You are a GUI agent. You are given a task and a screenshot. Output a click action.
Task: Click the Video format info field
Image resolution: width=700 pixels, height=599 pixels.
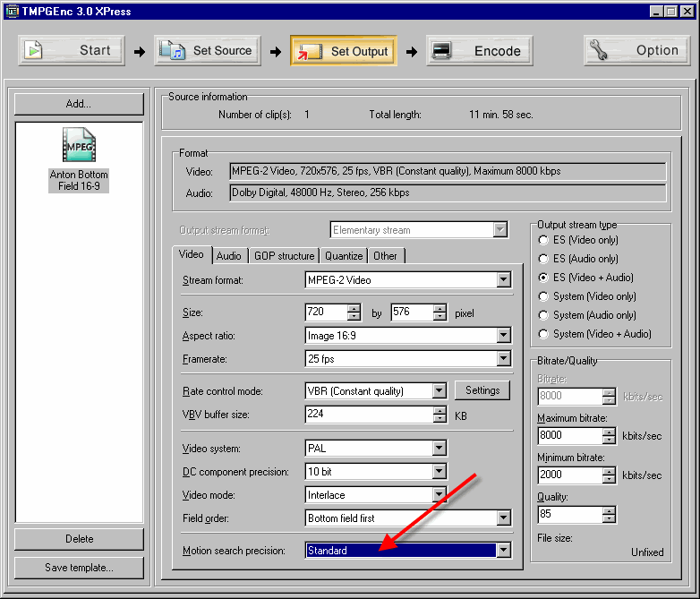tap(448, 172)
